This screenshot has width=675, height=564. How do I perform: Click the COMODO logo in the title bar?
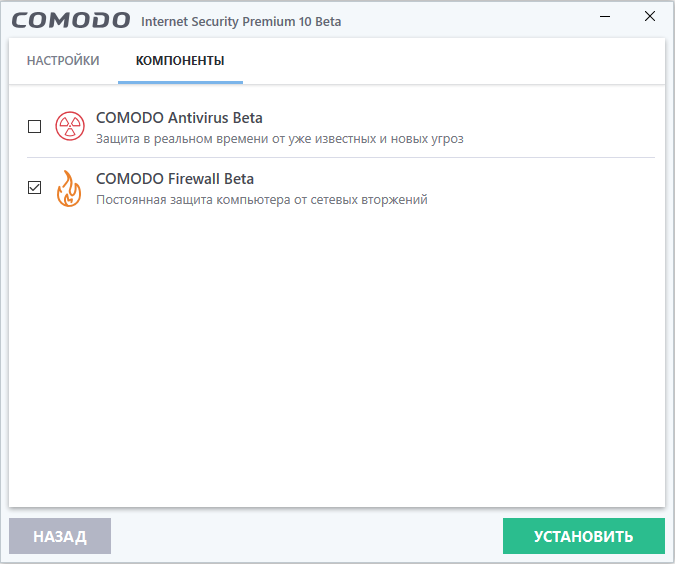coord(72,20)
